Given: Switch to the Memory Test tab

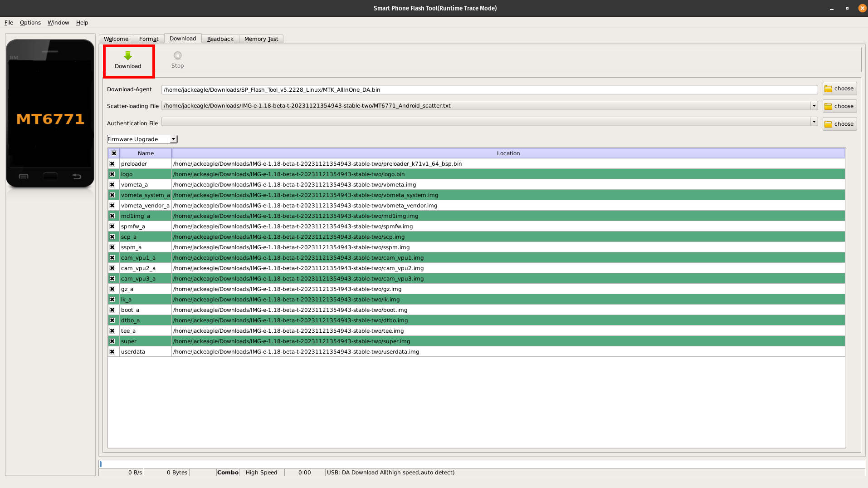Looking at the screenshot, I should click(261, 39).
